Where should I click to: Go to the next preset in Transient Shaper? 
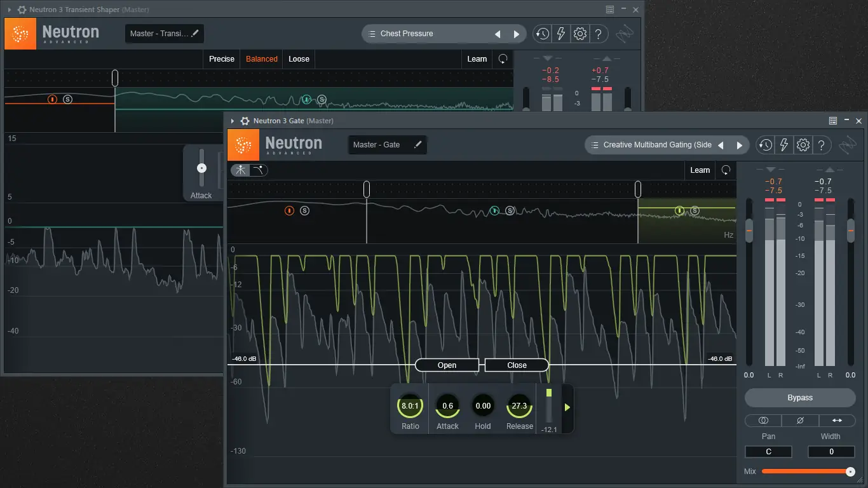517,34
